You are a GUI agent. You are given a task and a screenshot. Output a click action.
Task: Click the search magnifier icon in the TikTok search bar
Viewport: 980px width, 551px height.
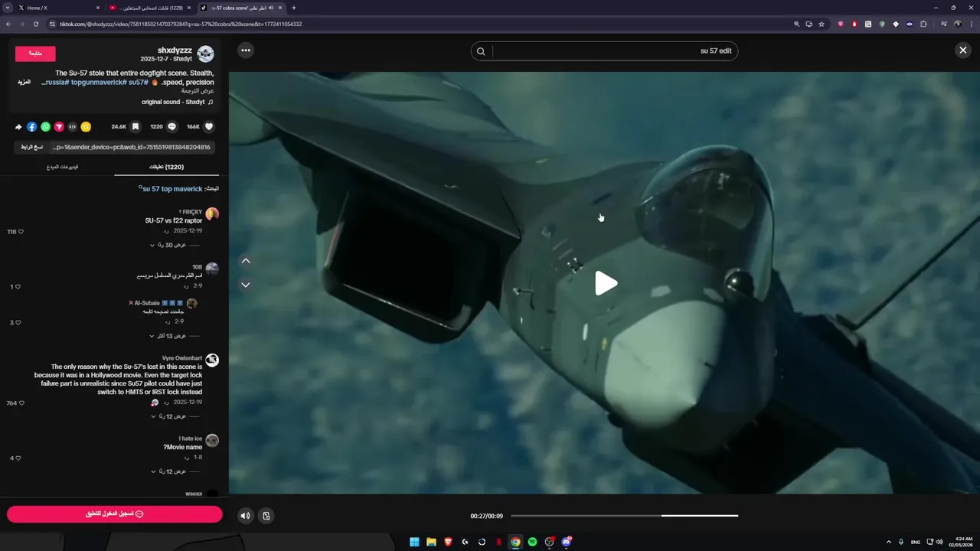[481, 51]
